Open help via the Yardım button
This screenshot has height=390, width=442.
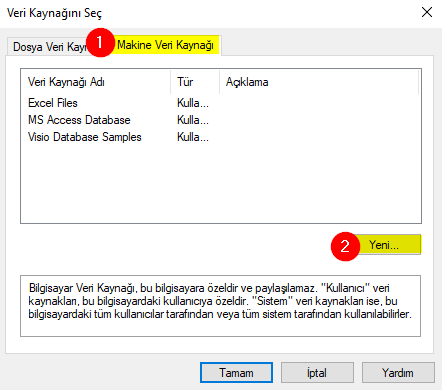(x=398, y=373)
